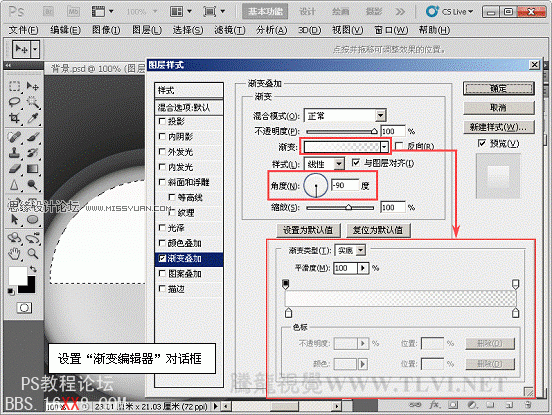Enable the 投影 drop shadow checkbox
552x415 pixels.
click(x=162, y=121)
